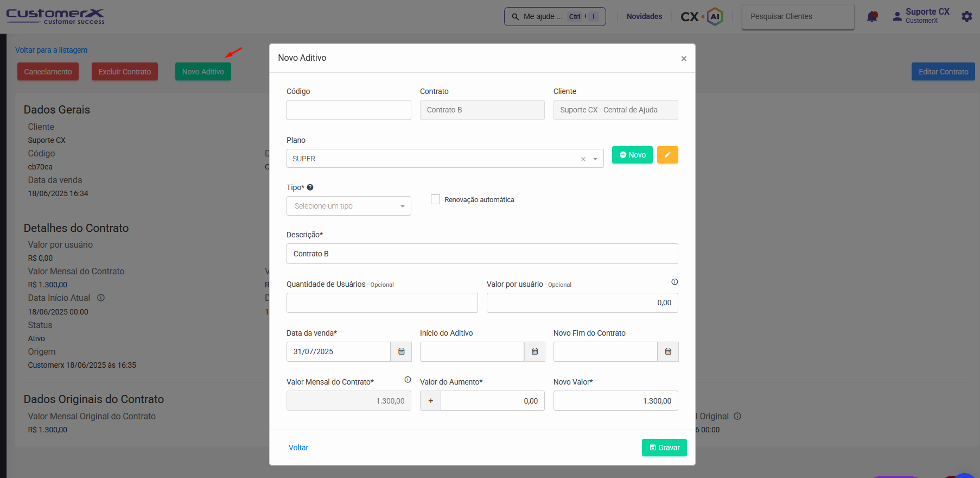980x478 pixels.
Task: Open the Novidades menu item
Action: [644, 16]
